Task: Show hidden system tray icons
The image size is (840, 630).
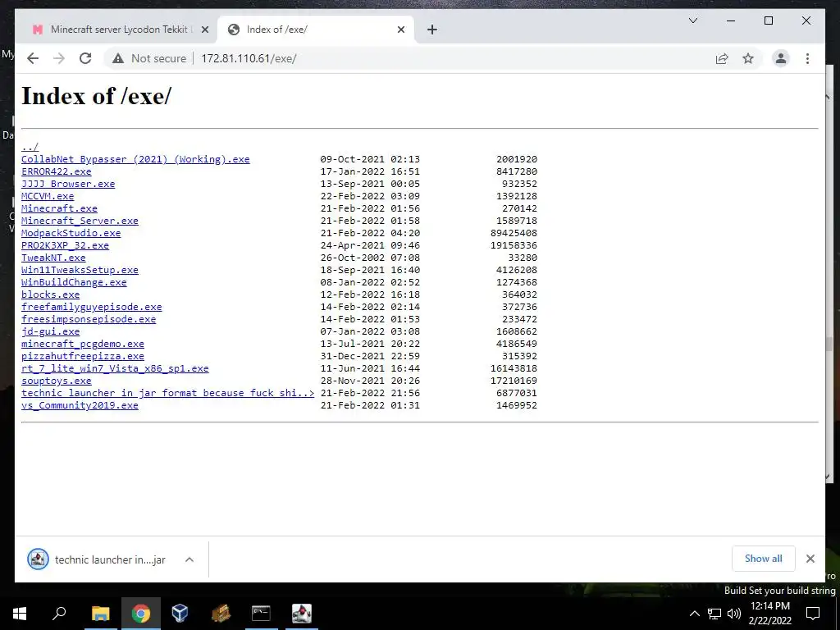Action: [694, 614]
